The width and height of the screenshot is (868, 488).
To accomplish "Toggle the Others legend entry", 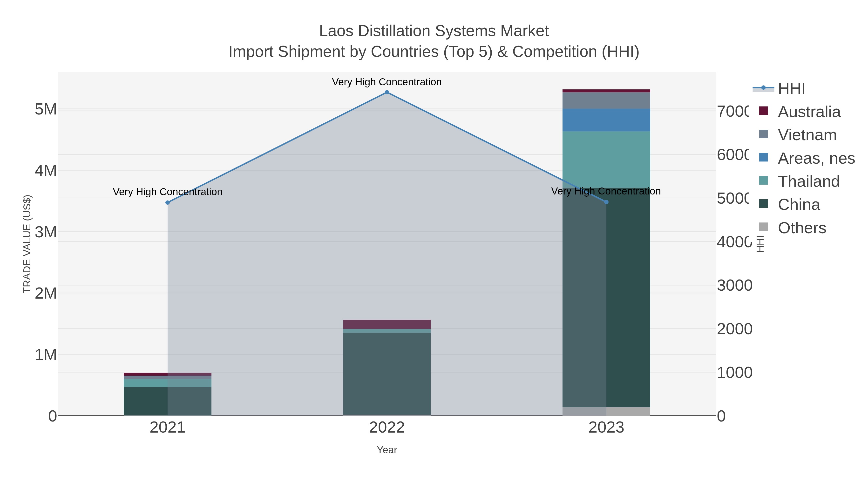I will (792, 228).
